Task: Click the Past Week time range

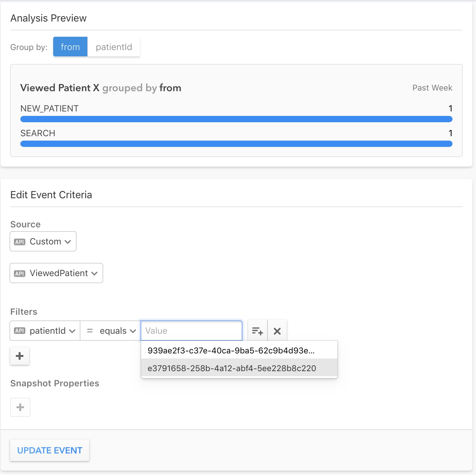Action: pos(432,88)
